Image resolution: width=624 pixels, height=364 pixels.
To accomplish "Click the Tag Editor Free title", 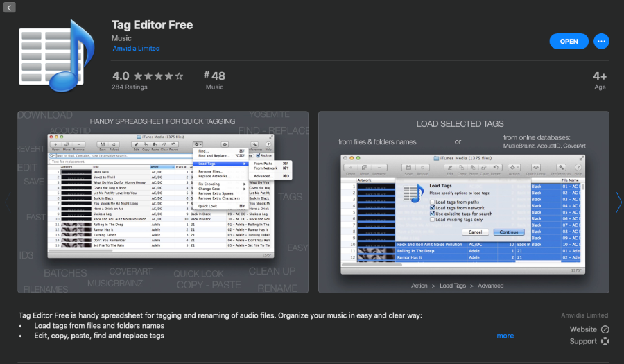I will (152, 25).
